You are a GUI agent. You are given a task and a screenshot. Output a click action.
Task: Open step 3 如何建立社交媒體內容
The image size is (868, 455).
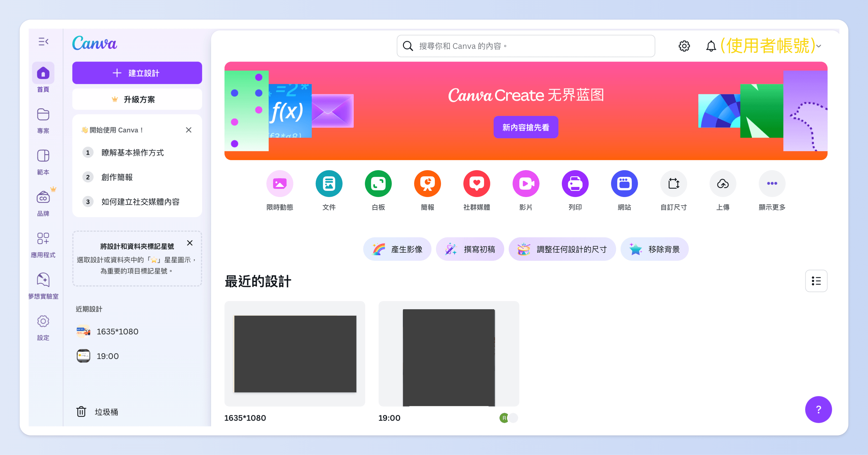pyautogui.click(x=137, y=201)
